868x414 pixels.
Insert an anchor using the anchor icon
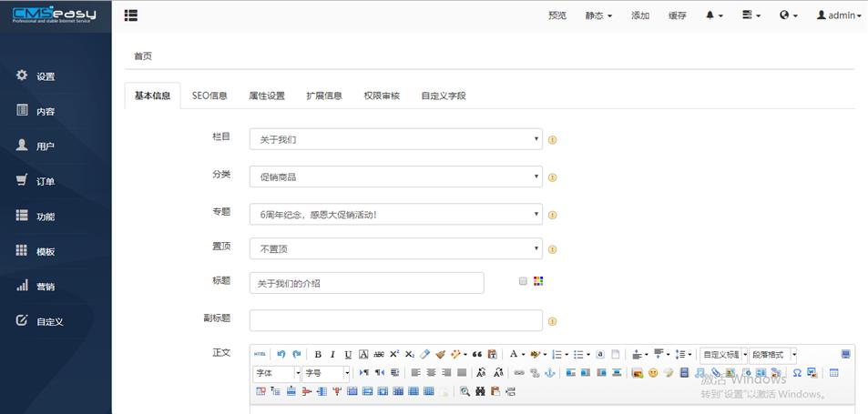[549, 373]
